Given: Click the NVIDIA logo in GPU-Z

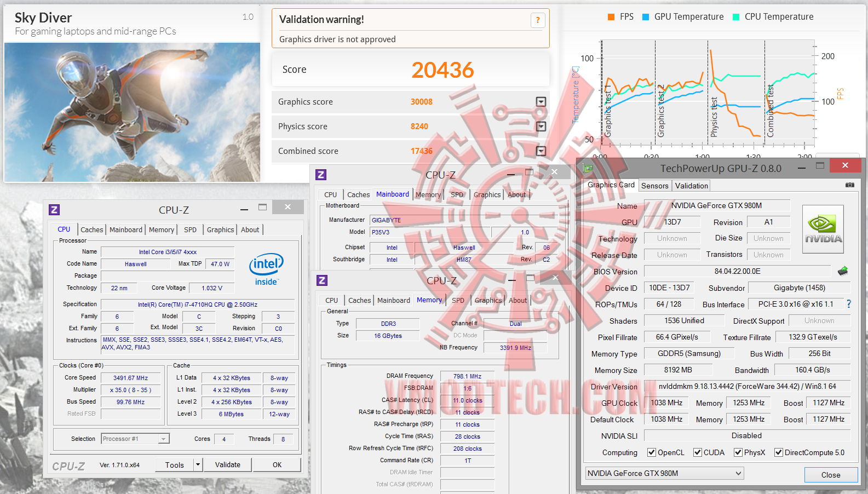Looking at the screenshot, I should 823,229.
